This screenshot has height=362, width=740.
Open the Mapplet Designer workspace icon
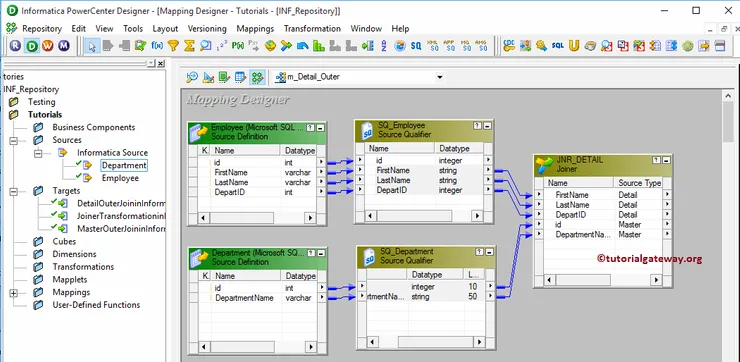241,77
